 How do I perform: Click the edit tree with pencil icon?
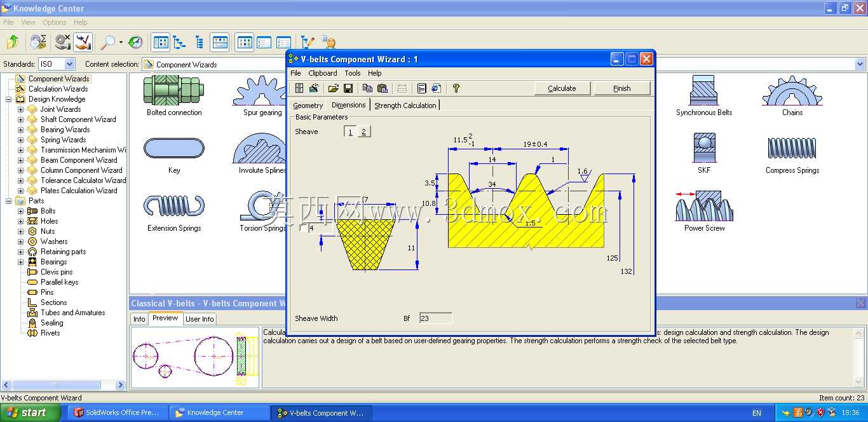pyautogui.click(x=308, y=43)
